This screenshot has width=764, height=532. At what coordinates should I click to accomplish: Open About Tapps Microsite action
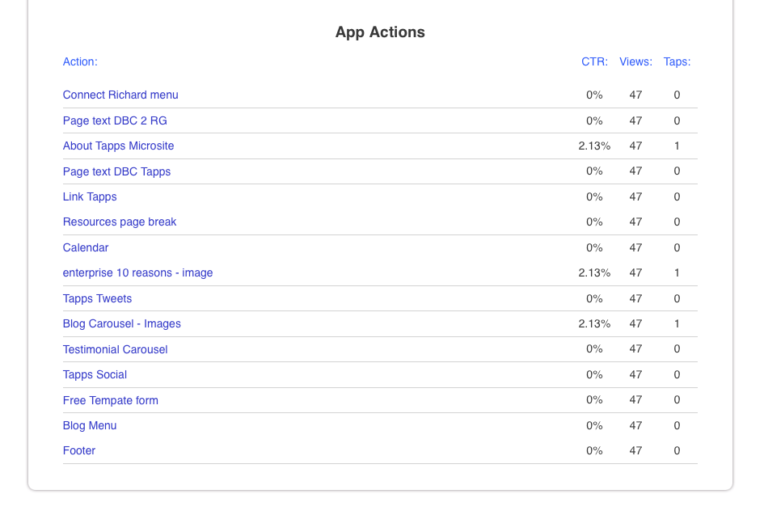[x=118, y=146]
